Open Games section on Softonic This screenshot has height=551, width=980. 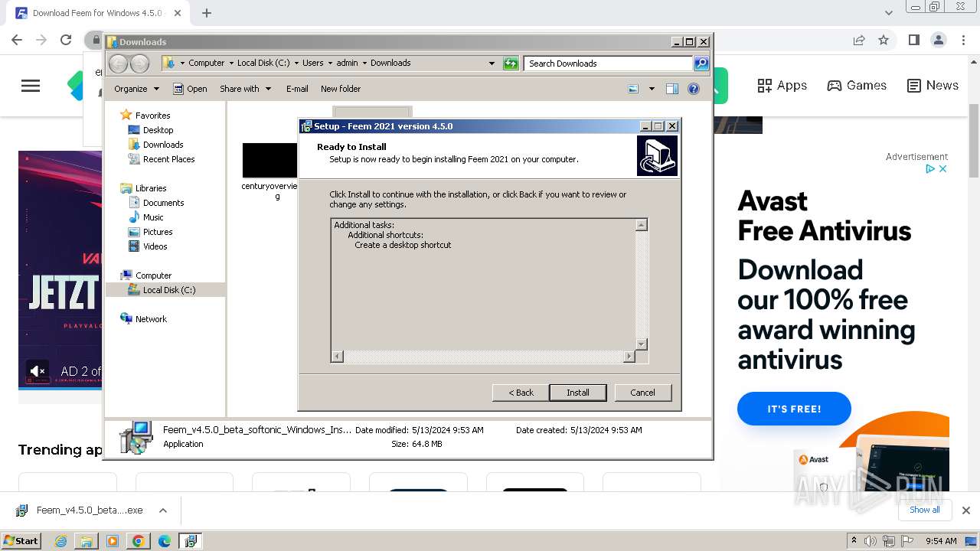tap(857, 86)
